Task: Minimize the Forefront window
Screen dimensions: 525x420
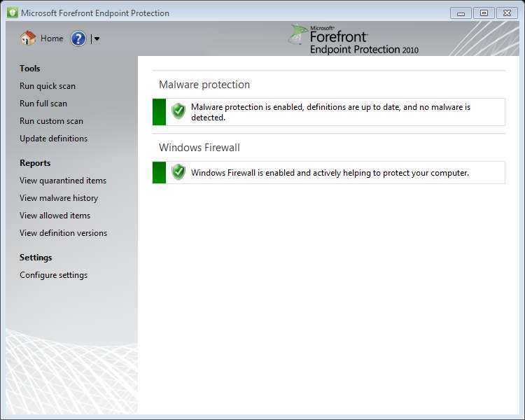Action: [461, 13]
